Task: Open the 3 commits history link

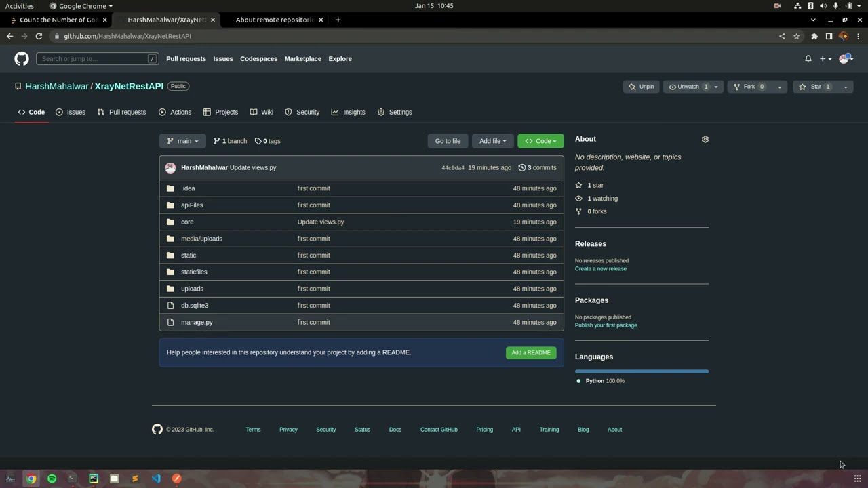Action: [537, 167]
